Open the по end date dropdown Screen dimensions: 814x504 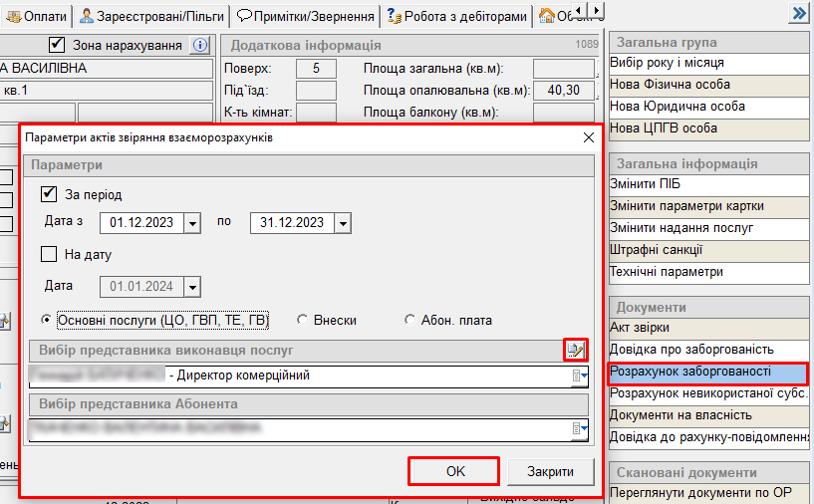[x=343, y=223]
